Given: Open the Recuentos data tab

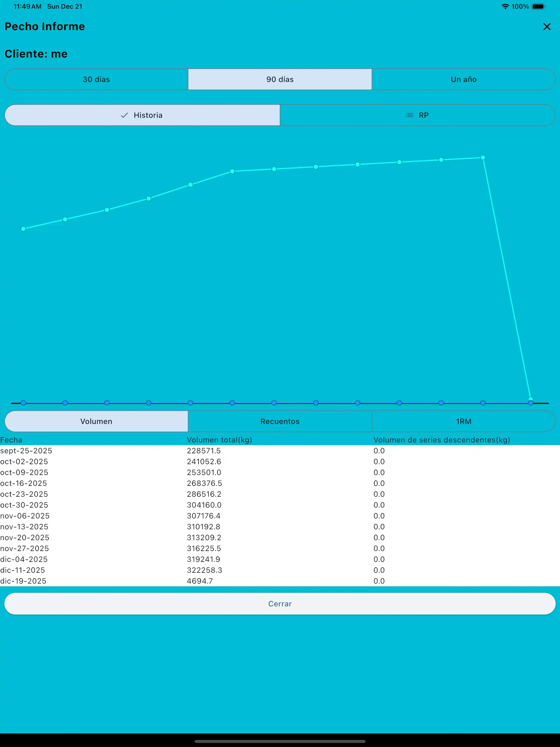Looking at the screenshot, I should click(x=280, y=421).
